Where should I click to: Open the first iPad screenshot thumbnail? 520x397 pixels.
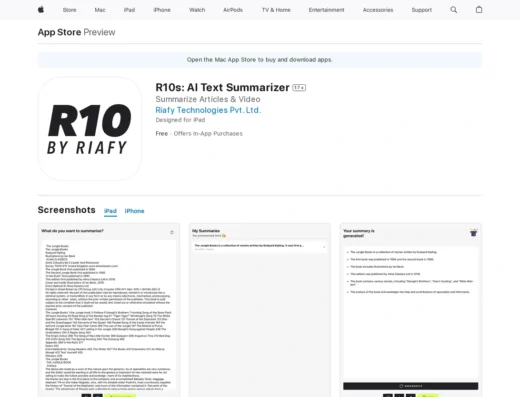coord(109,310)
